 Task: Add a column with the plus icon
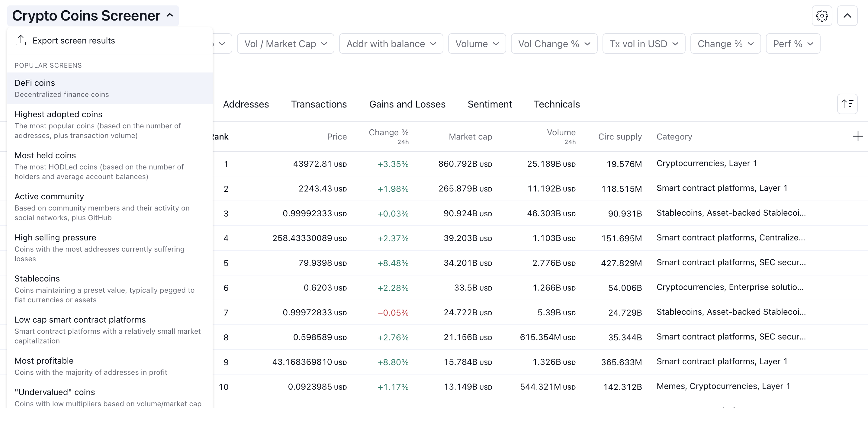point(857,137)
